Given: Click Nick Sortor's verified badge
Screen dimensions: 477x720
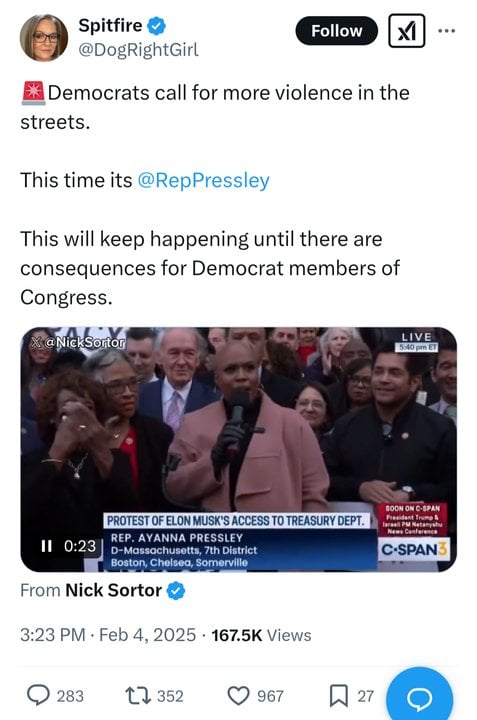Looking at the screenshot, I should [x=176, y=591].
